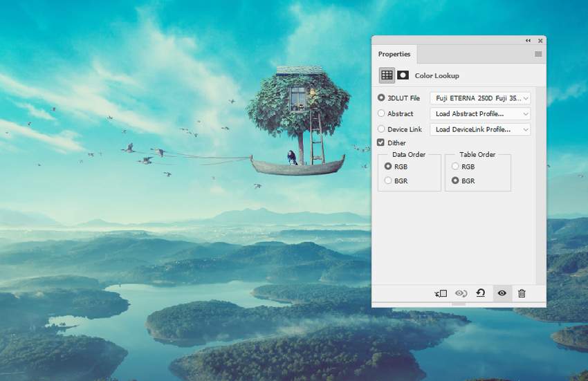The width and height of the screenshot is (588, 381).
Task: Choose BGR under Table Order
Action: (x=455, y=180)
